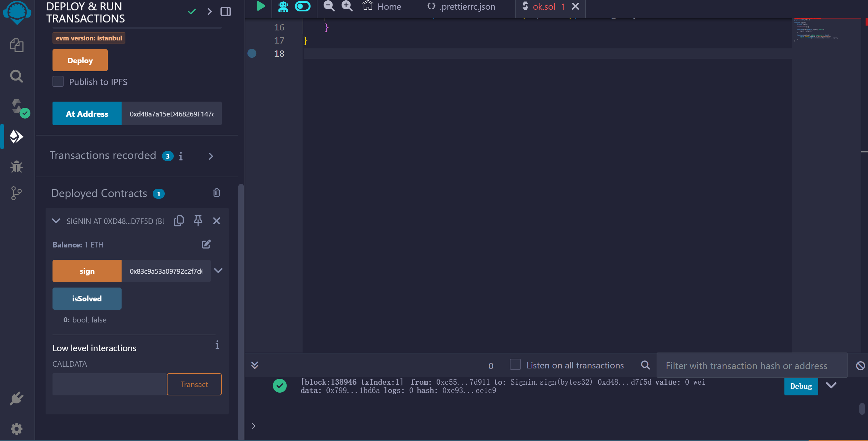Expand the transaction log details chevron

(831, 385)
